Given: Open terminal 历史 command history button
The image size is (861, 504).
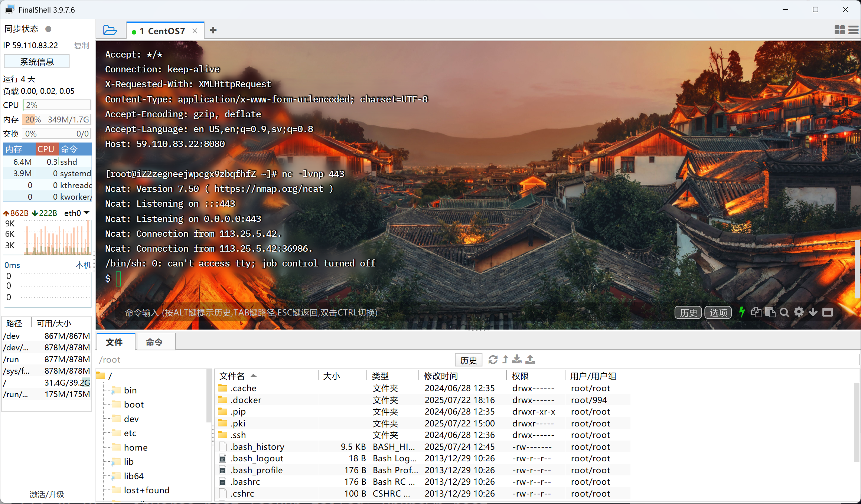Looking at the screenshot, I should click(688, 312).
